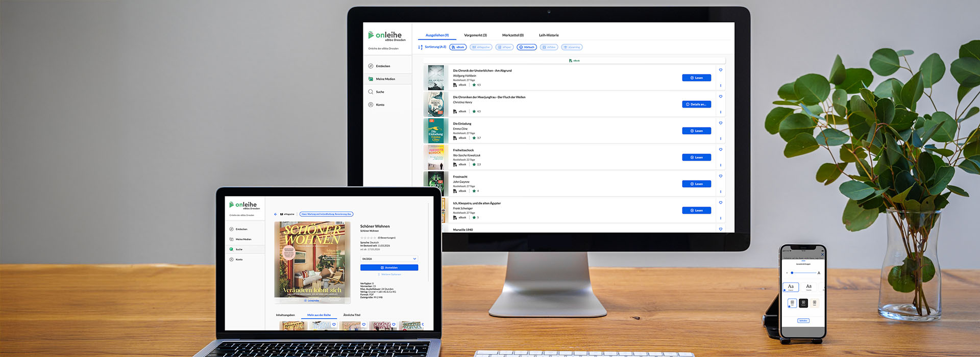Image resolution: width=980 pixels, height=357 pixels.
Task: Favorite Die Chroniken der Meerjungfrau with heart icon
Action: (721, 96)
